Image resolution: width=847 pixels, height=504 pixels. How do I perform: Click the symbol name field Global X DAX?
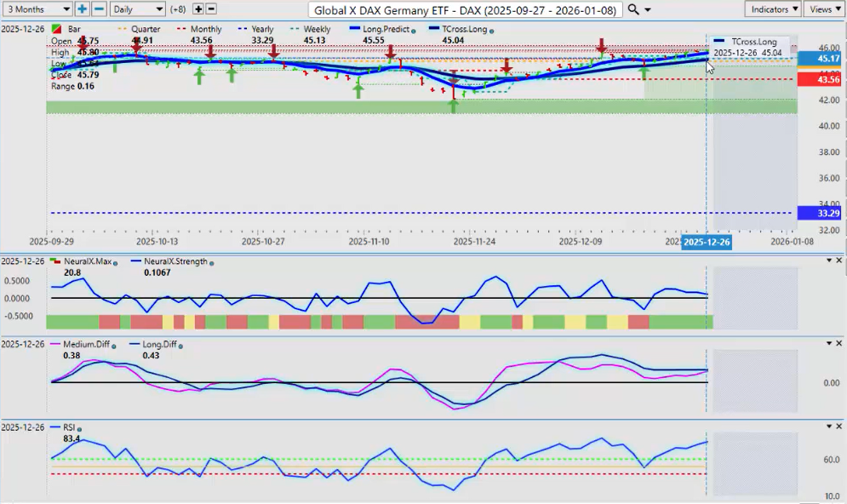[x=466, y=9]
